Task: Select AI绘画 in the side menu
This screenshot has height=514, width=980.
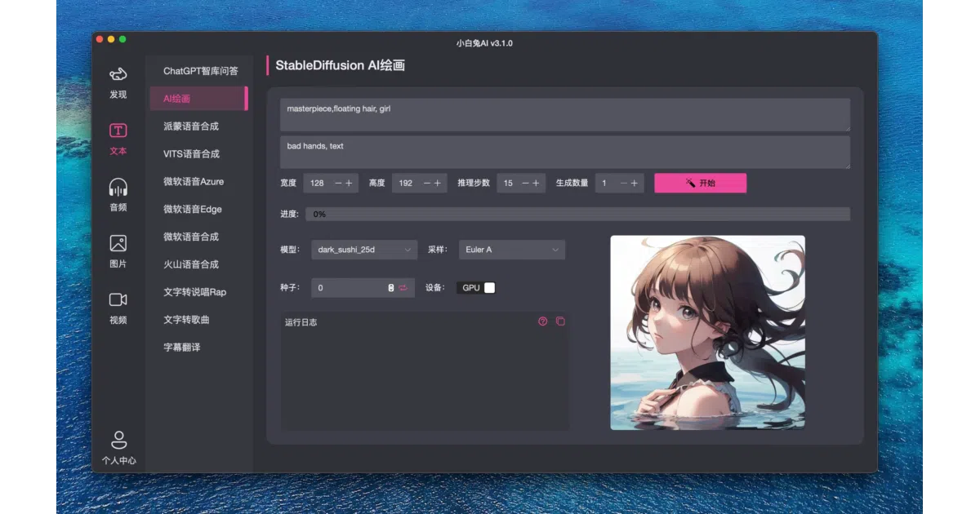Action: click(x=198, y=99)
